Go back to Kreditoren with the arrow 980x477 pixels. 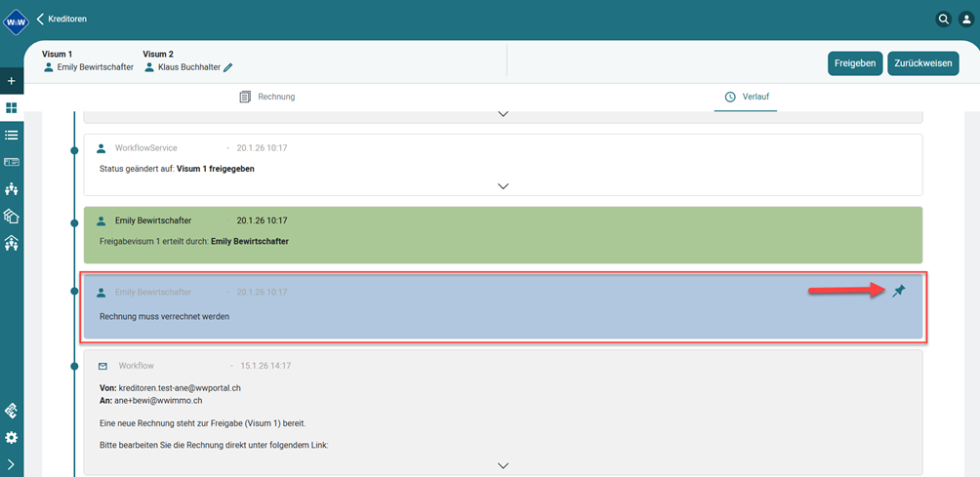[x=41, y=20]
